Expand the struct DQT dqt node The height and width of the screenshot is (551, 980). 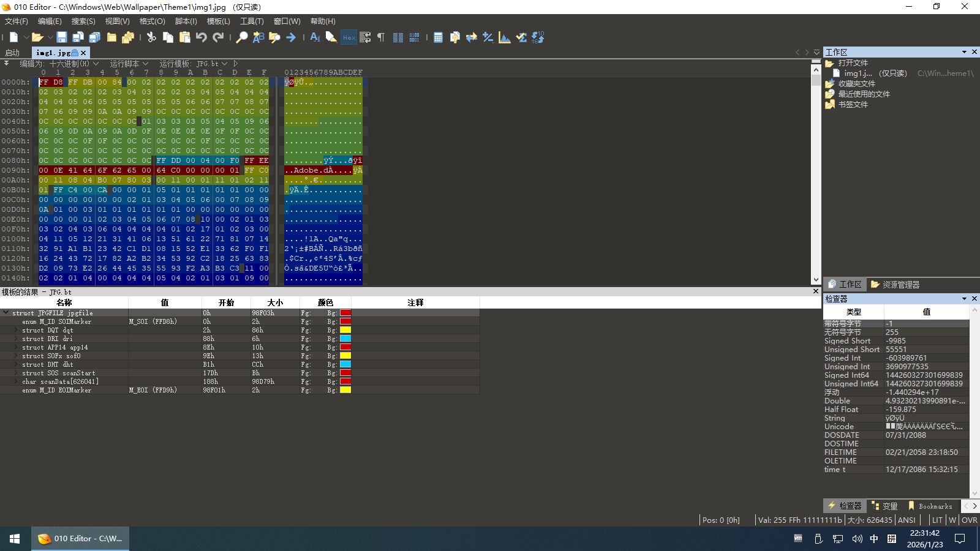pyautogui.click(x=16, y=330)
